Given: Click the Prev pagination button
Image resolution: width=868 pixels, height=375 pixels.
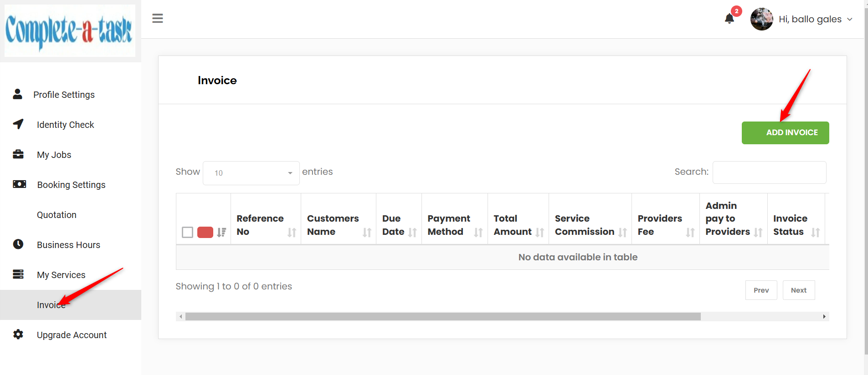Looking at the screenshot, I should (x=761, y=290).
